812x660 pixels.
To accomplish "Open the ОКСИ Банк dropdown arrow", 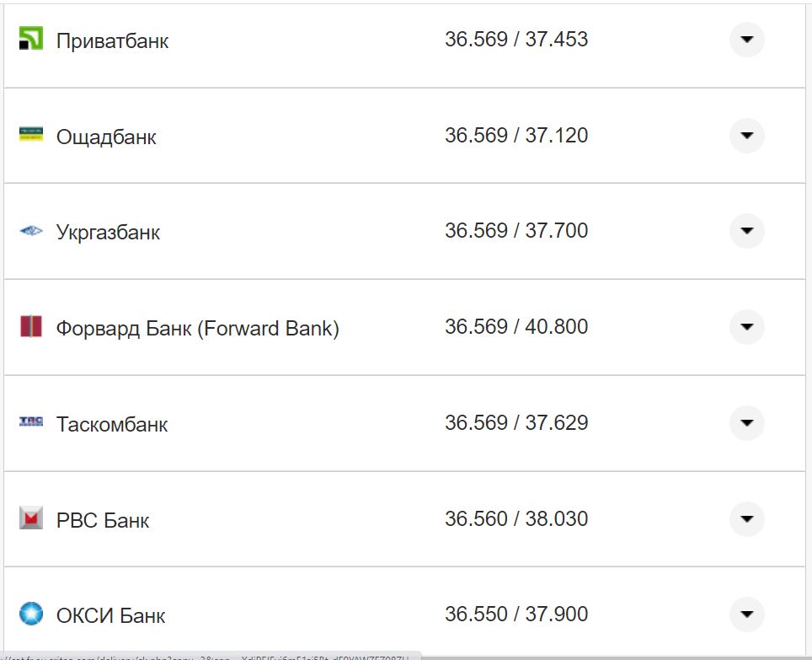I will pos(746,614).
